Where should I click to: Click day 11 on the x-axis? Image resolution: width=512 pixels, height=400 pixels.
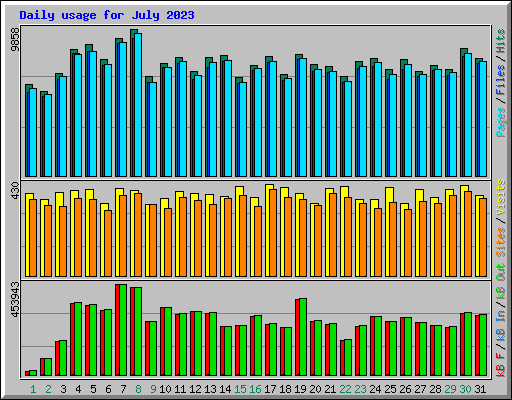(180, 389)
